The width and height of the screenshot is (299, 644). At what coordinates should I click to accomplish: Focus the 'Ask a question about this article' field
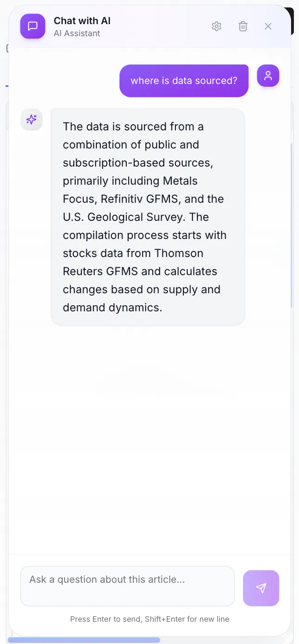[x=127, y=586]
